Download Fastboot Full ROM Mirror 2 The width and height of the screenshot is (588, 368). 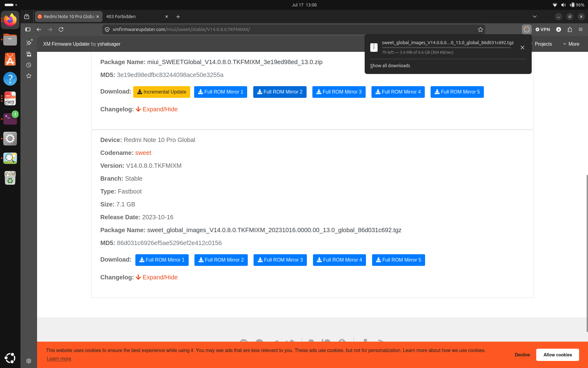coord(221,260)
